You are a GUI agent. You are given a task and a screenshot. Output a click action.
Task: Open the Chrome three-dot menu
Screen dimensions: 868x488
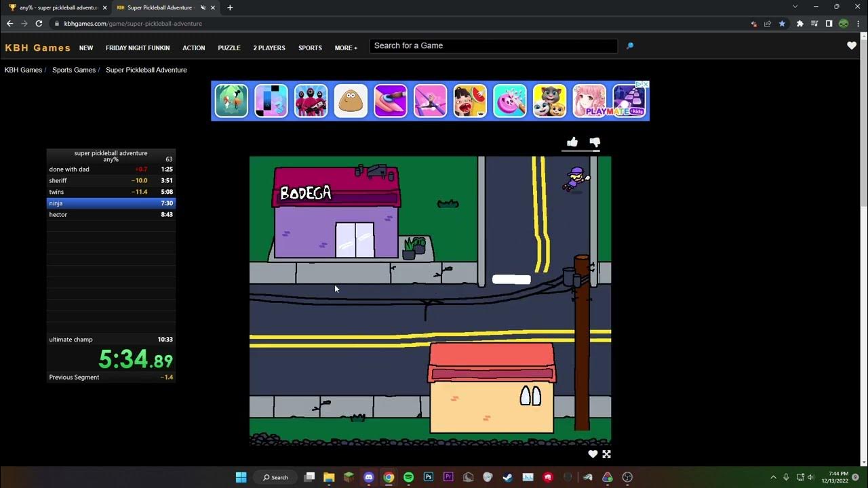pyautogui.click(x=859, y=23)
